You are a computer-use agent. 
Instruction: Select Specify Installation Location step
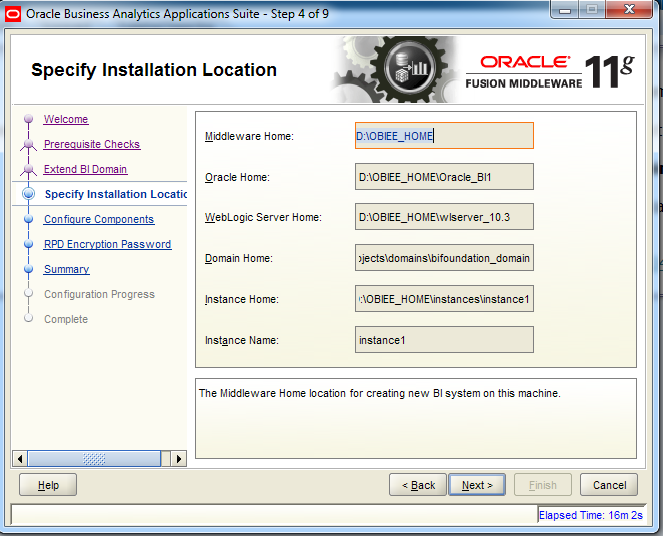(x=116, y=194)
